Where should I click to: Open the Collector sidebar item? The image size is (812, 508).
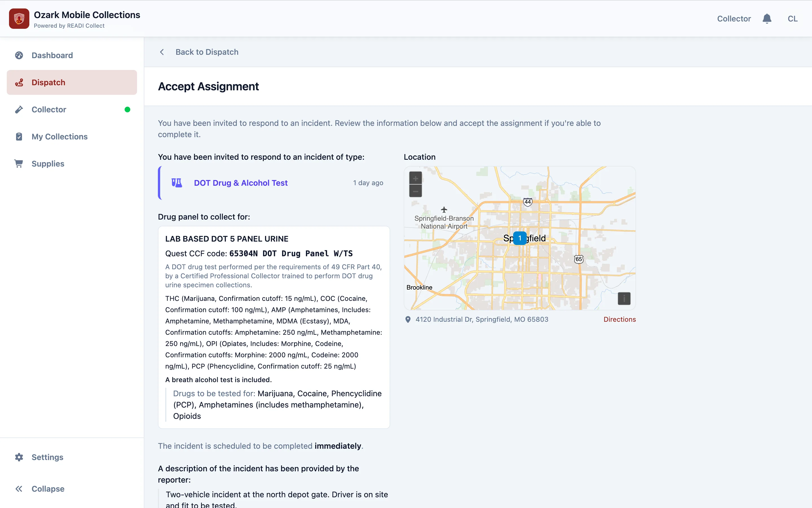click(x=72, y=110)
